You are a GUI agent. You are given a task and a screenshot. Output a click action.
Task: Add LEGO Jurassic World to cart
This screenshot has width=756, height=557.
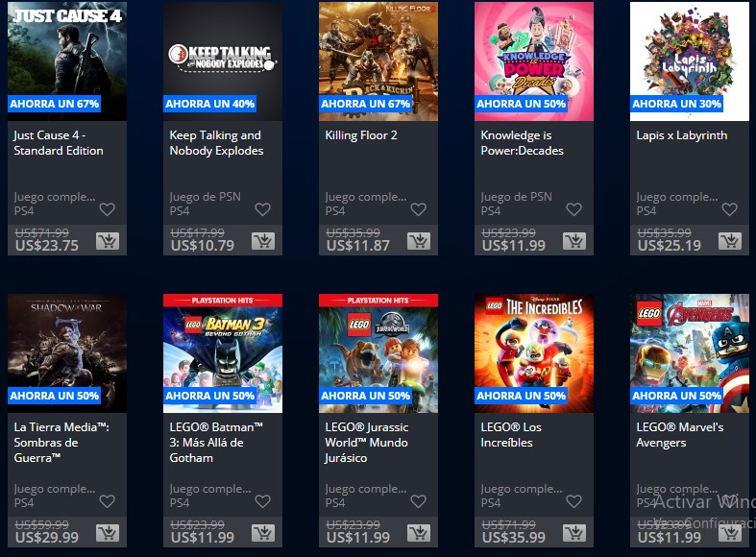[x=419, y=532]
